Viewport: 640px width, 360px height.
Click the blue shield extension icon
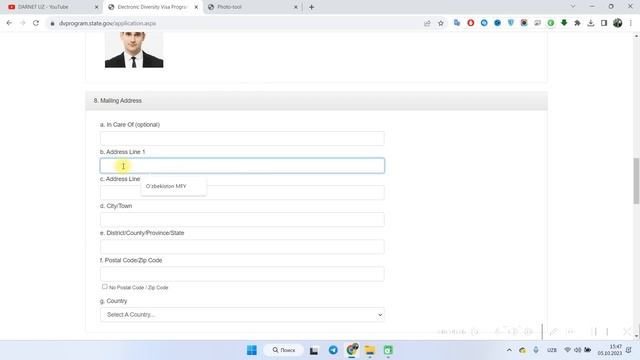coord(511,23)
